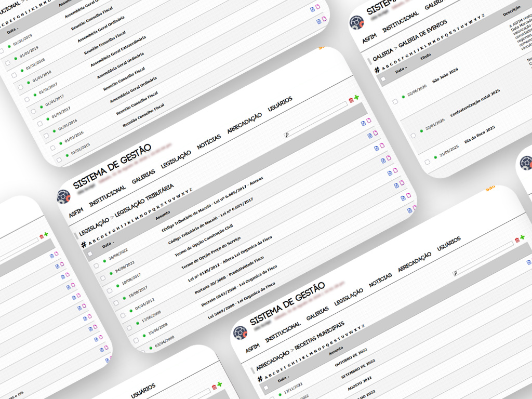Click green plus icon in bottom partial screen
The width and height of the screenshot is (532, 399).
pos(220,384)
